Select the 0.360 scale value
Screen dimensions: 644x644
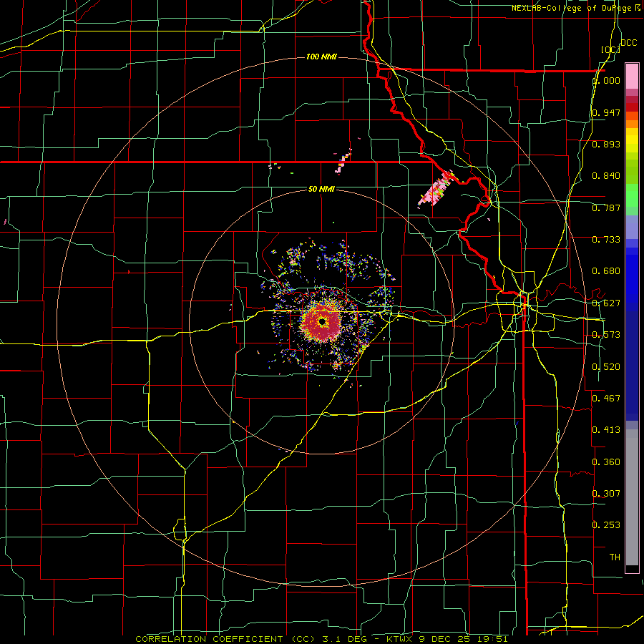(606, 462)
